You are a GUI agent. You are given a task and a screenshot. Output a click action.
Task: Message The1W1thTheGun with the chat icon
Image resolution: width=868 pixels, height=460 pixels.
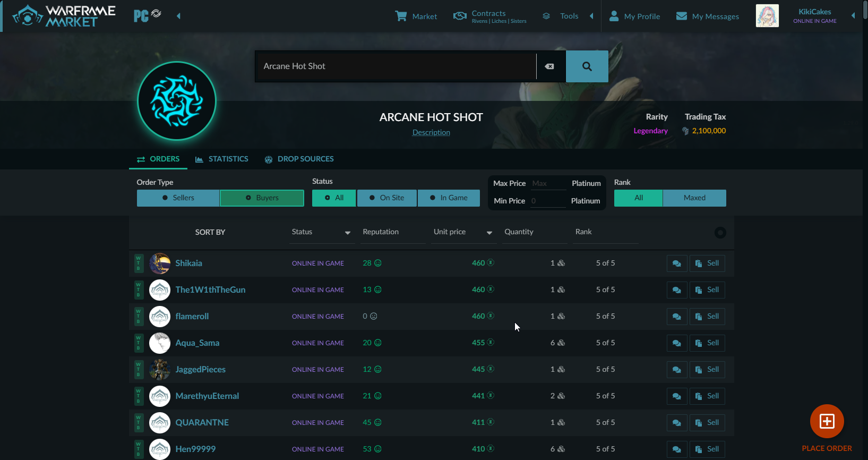(677, 290)
